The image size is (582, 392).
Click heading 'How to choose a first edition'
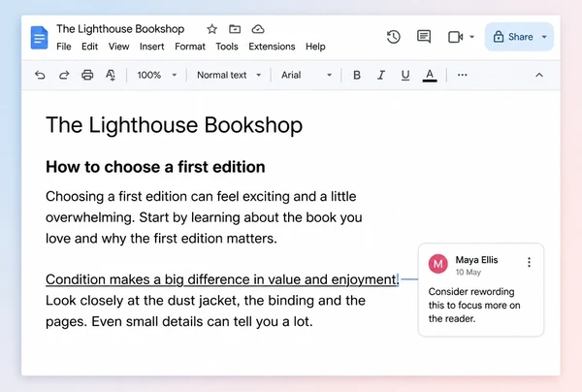155,167
